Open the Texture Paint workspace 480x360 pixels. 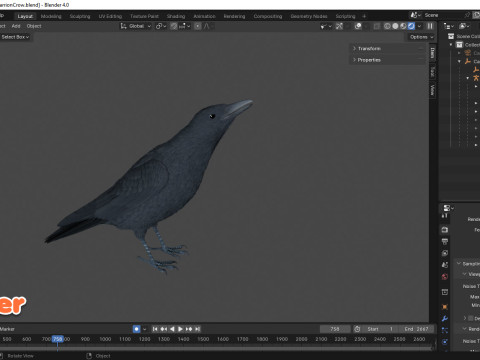(144, 16)
